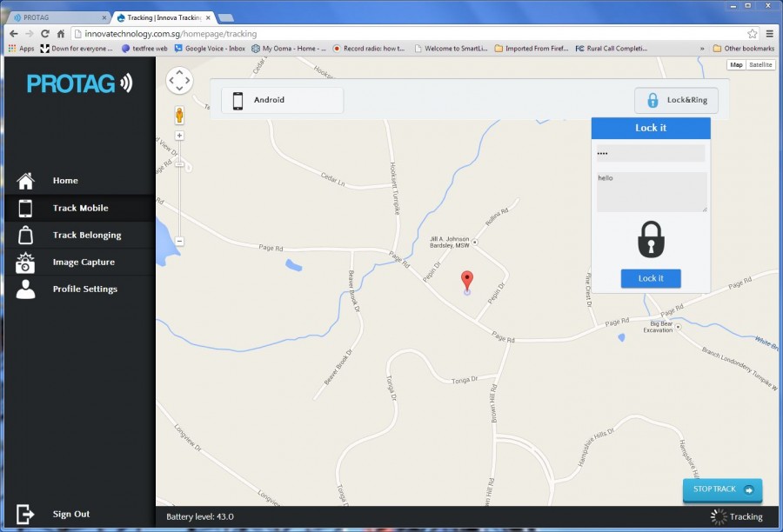783x532 pixels.
Task: Open Profile Settings person icon
Action: click(x=25, y=289)
